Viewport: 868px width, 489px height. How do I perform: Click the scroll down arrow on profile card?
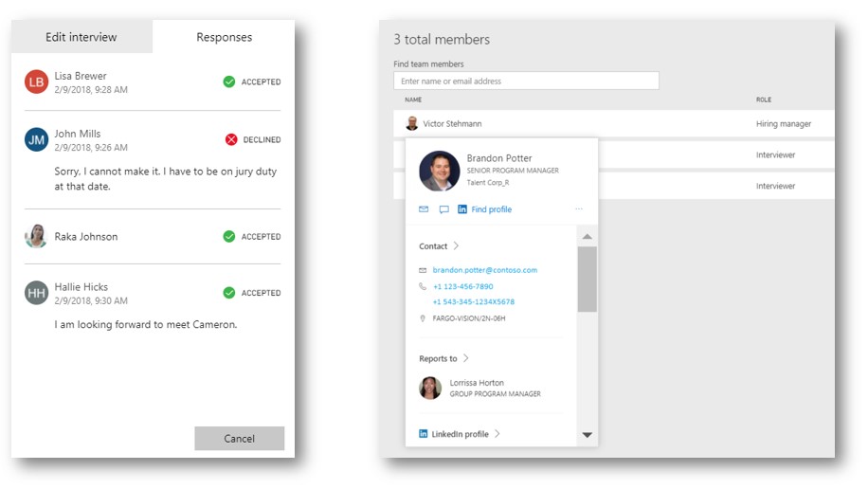(x=587, y=435)
